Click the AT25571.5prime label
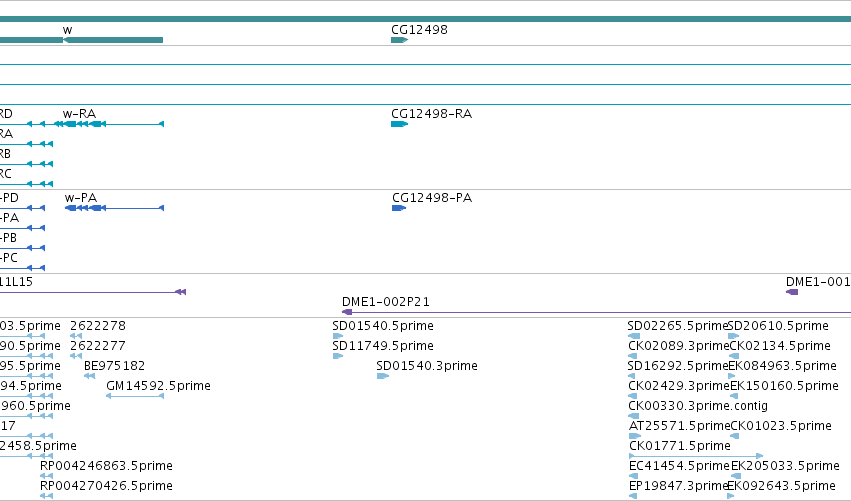Image resolution: width=851 pixels, height=501 pixels. point(679,426)
